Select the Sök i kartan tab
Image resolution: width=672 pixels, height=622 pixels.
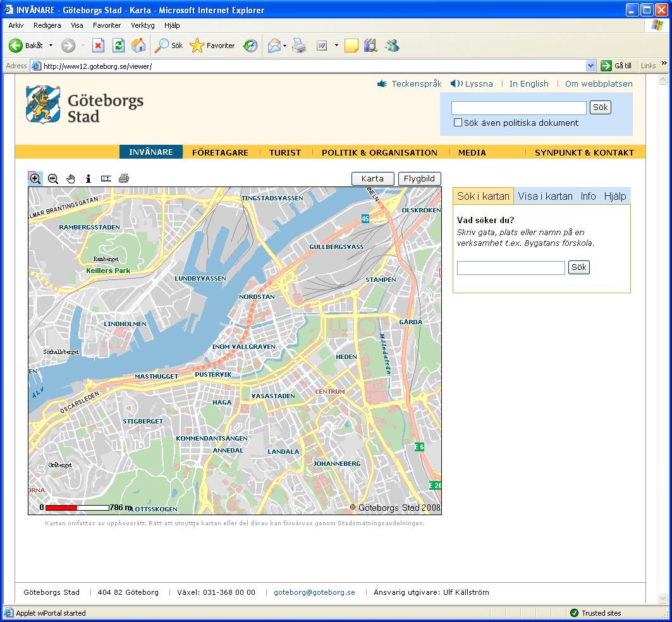pos(483,197)
